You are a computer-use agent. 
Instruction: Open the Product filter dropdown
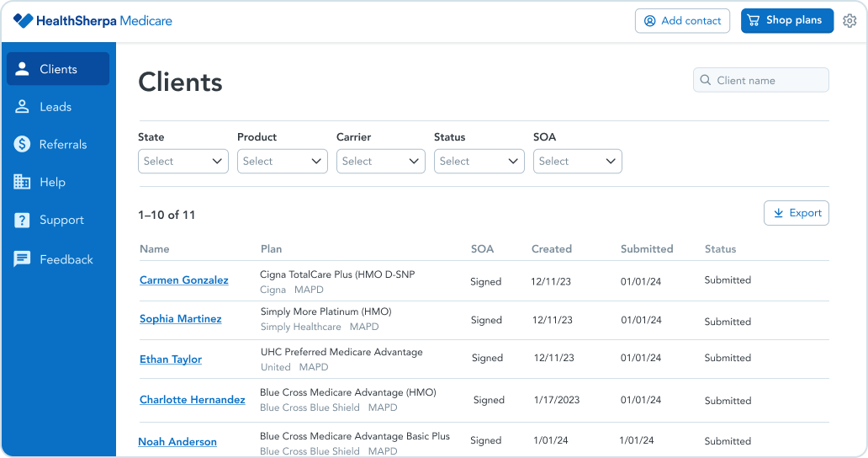click(283, 161)
